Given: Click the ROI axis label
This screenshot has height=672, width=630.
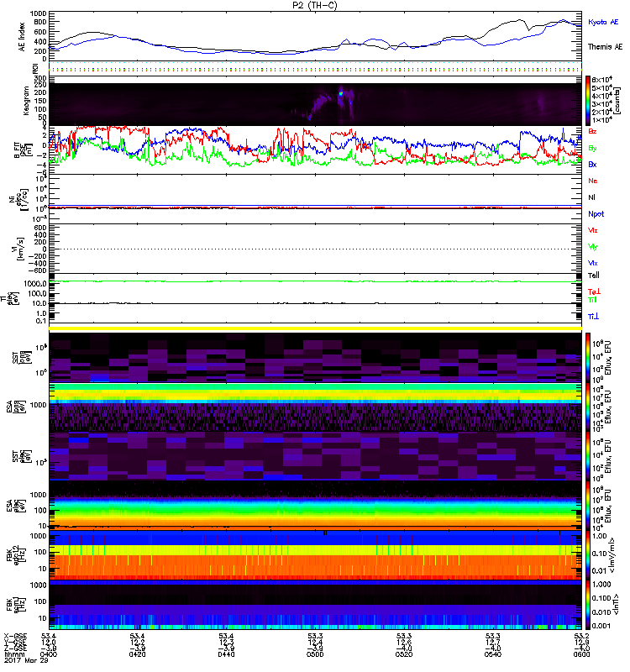Looking at the screenshot, I should point(35,68).
